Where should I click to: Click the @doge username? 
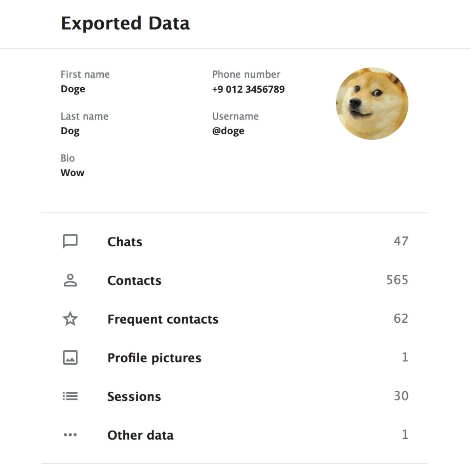coord(228,131)
